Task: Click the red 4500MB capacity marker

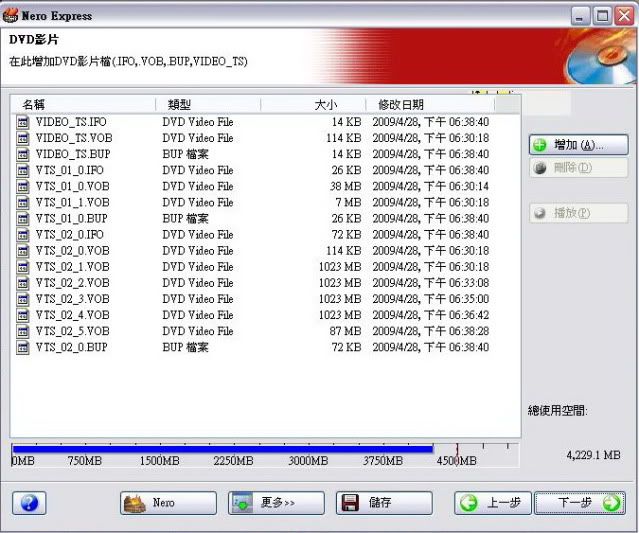Action: point(457,454)
